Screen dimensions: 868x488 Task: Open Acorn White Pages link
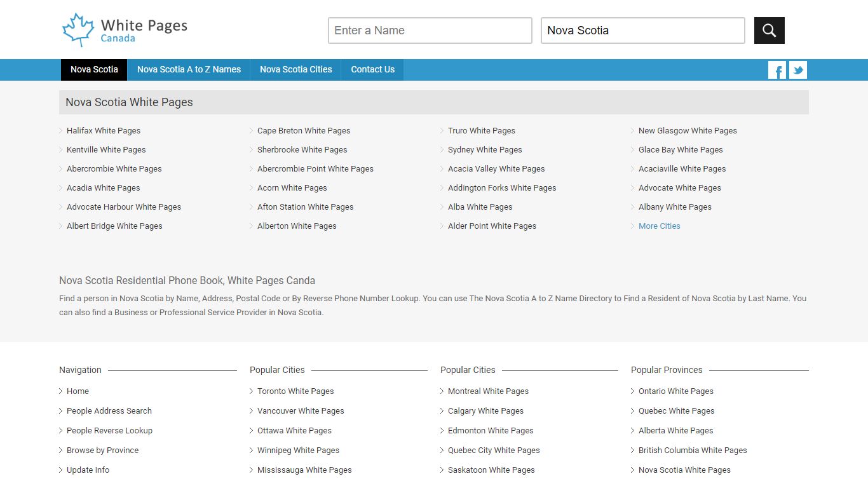coord(292,188)
